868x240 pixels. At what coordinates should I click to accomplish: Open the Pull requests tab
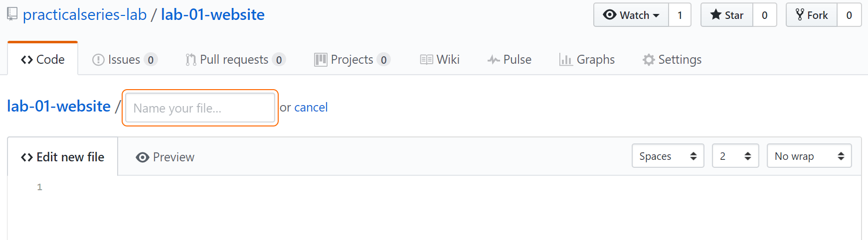click(x=235, y=60)
